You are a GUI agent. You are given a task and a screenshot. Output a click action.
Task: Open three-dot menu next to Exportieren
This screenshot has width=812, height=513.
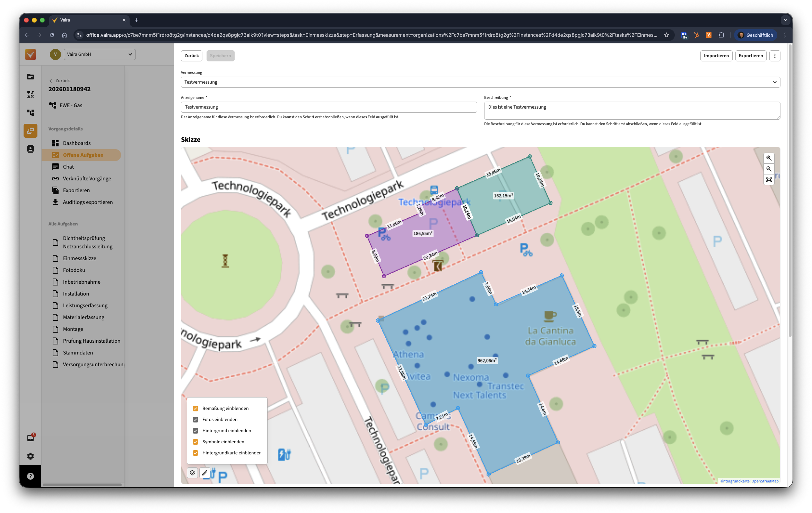tap(775, 56)
